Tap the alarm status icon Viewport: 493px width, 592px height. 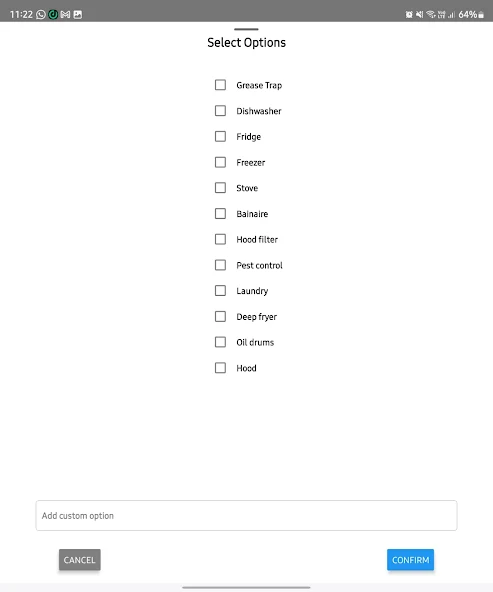(409, 14)
